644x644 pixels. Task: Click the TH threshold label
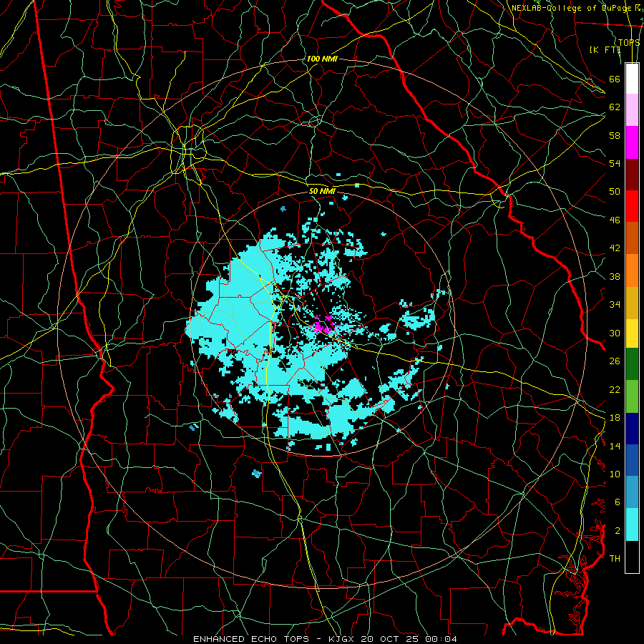pos(615,559)
